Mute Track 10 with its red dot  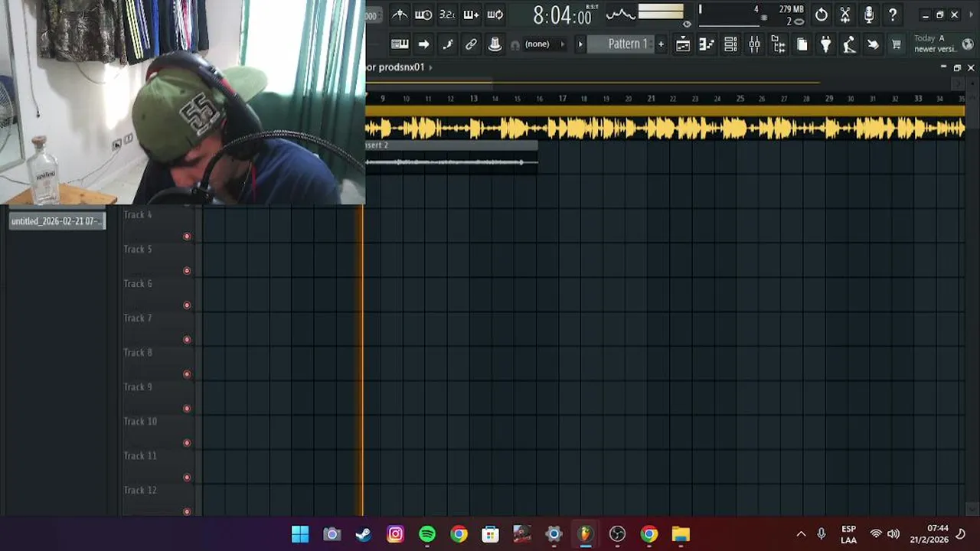pyautogui.click(x=187, y=443)
